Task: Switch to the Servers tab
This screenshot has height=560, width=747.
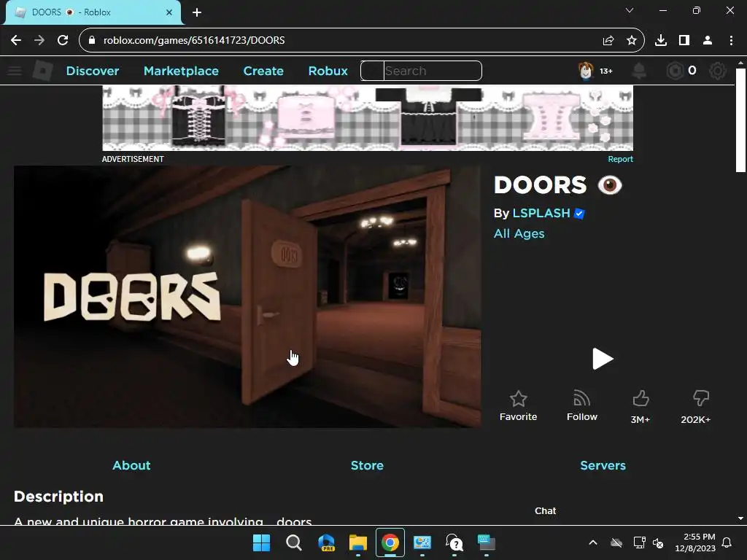Action: point(603,465)
